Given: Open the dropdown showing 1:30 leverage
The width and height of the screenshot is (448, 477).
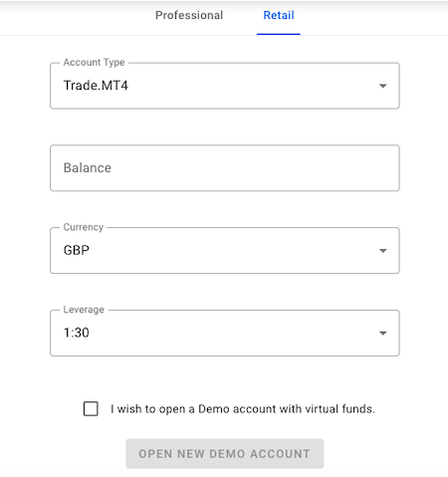Looking at the screenshot, I should coord(225,333).
